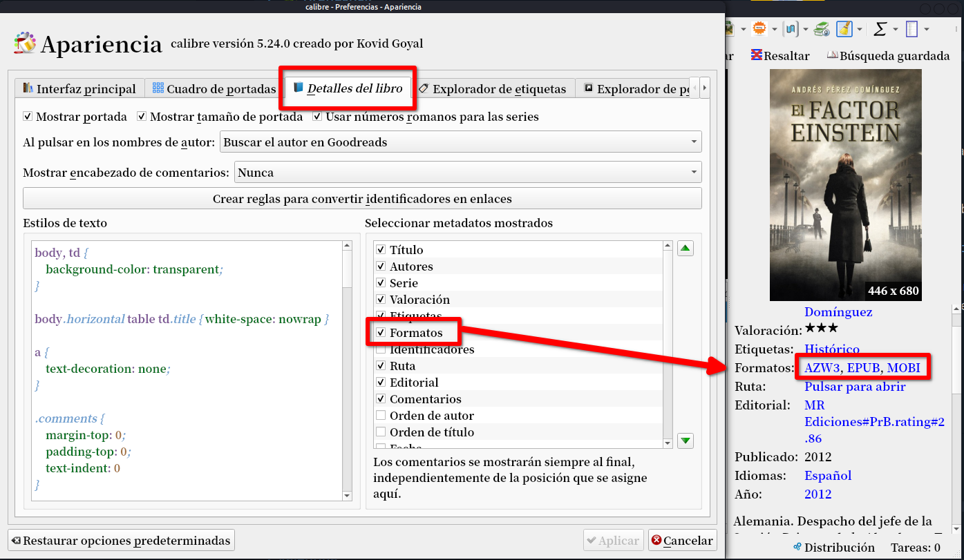Uncheck the Ruta metadata checkbox
Image resolution: width=964 pixels, height=560 pixels.
click(381, 366)
